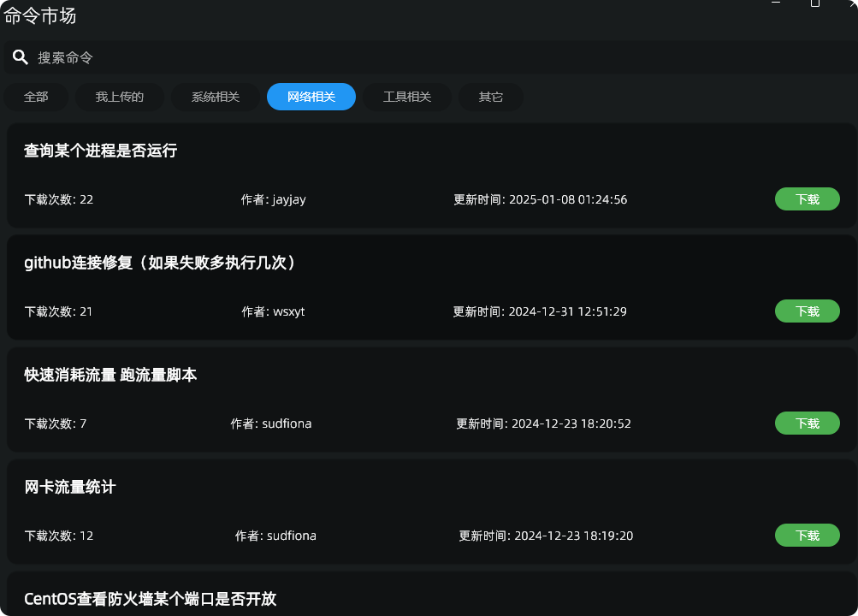Select the github连接修复 command card title
Image resolution: width=858 pixels, height=616 pixels.
(160, 263)
